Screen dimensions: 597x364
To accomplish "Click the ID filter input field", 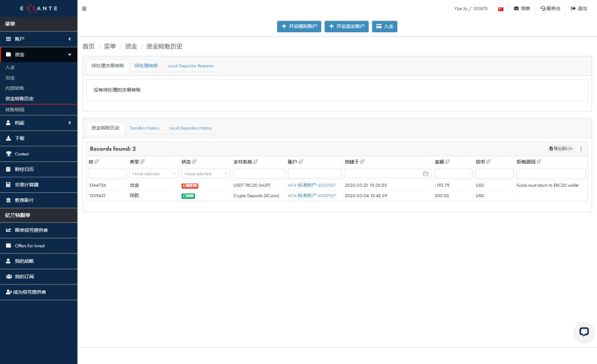I will pos(107,174).
